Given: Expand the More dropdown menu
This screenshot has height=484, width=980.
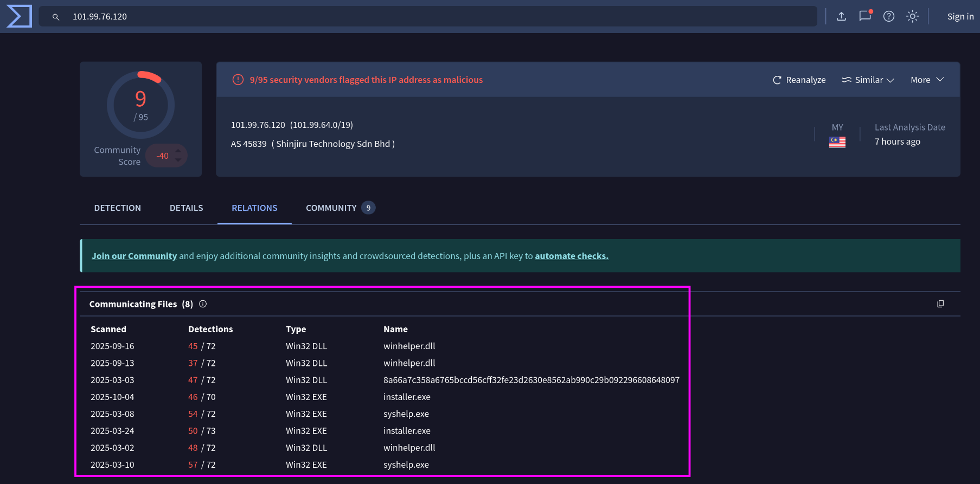Looking at the screenshot, I should 927,80.
